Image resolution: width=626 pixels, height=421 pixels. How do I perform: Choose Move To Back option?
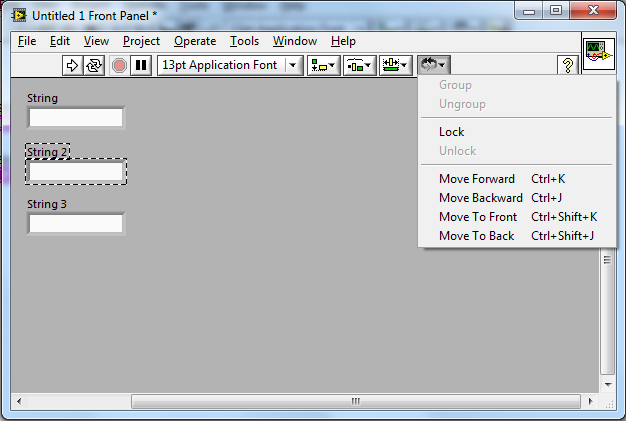[476, 236]
